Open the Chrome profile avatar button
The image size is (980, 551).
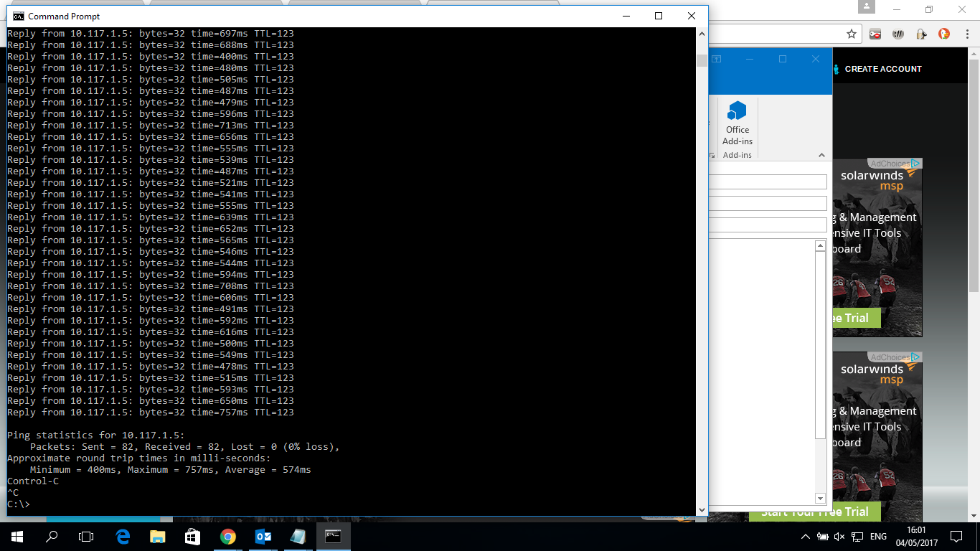(x=867, y=7)
